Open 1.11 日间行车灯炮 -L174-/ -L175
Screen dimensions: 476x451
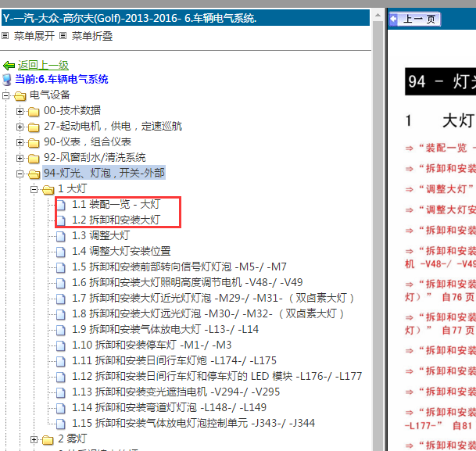click(174, 360)
